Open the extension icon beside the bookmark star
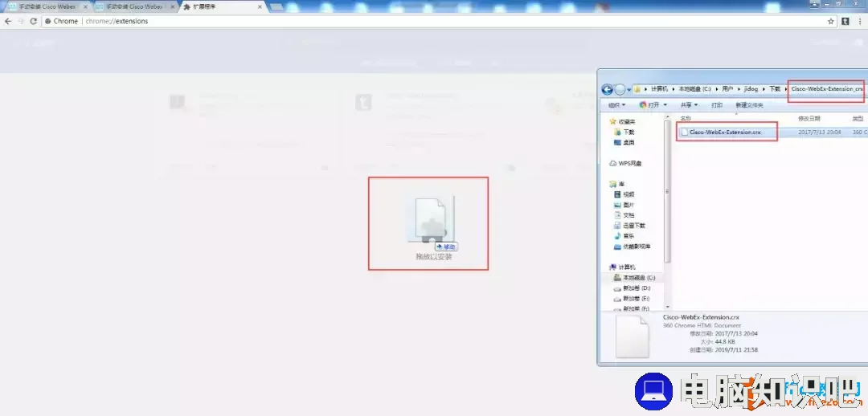Viewport: 868px width, 416px height. [x=845, y=21]
